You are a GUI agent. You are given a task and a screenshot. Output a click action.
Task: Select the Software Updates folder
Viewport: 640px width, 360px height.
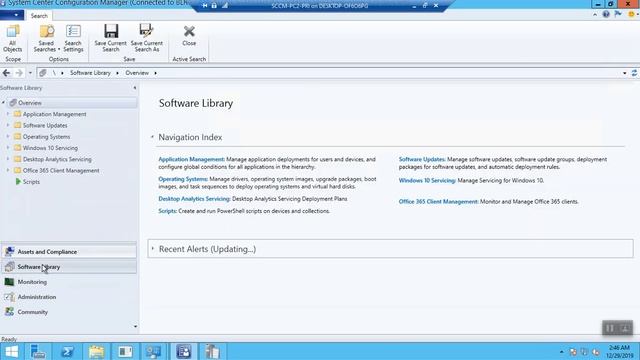(41, 125)
